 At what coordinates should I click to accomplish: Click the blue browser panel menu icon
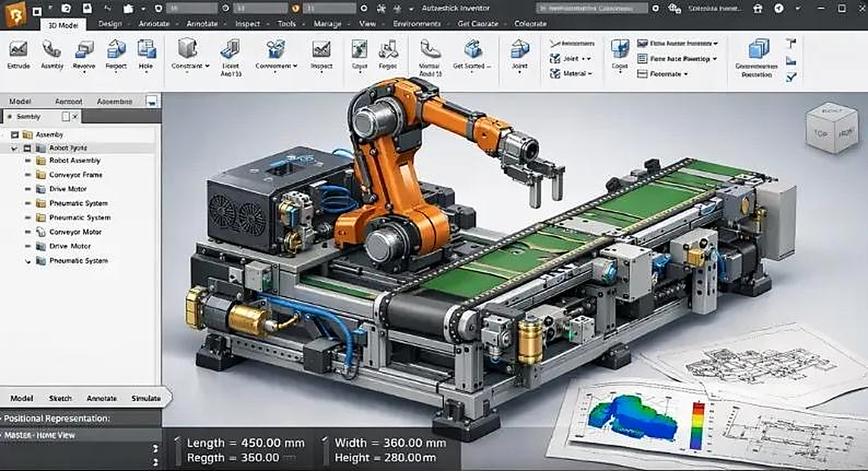tap(151, 101)
